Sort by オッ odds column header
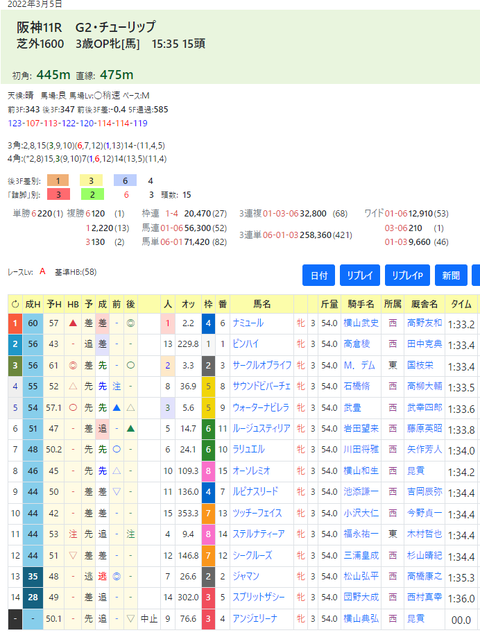The width and height of the screenshot is (480, 635). [188, 304]
